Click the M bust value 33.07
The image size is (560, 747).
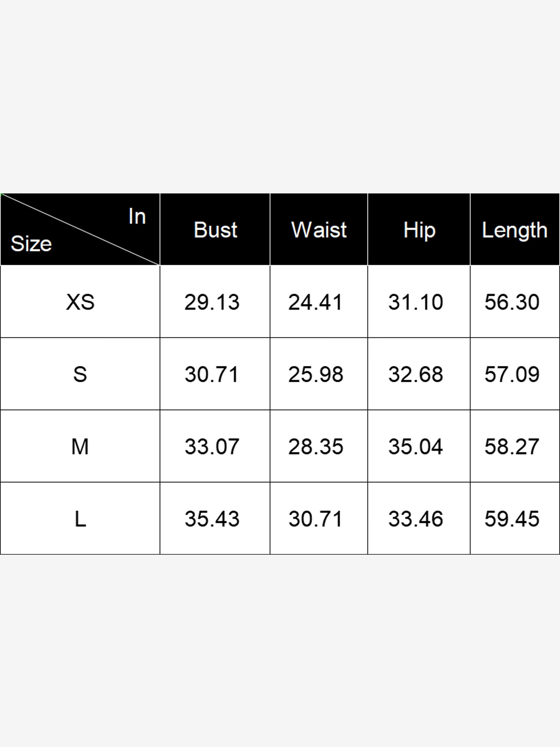click(212, 446)
